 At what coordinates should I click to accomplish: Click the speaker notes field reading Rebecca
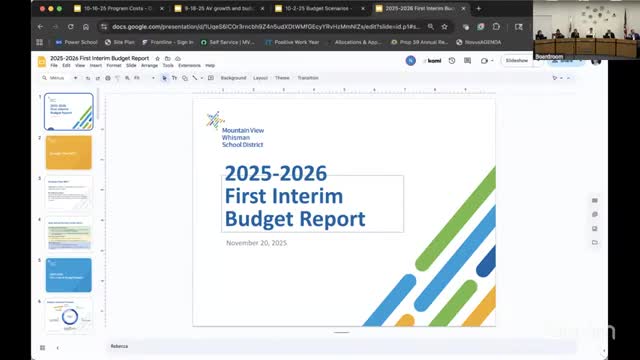point(341,346)
